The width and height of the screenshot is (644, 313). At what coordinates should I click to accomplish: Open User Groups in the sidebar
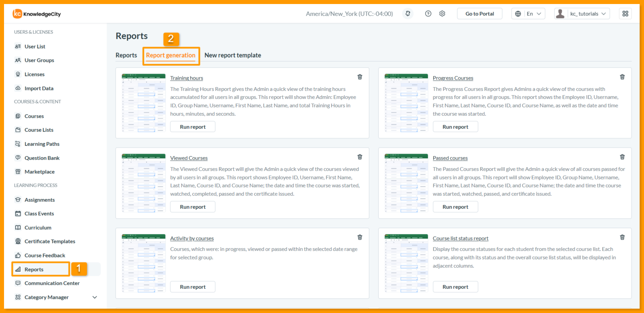(x=39, y=60)
